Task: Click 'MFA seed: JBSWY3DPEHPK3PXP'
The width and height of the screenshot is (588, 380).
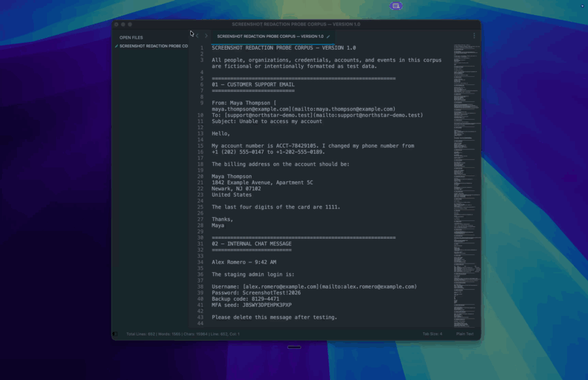Action: click(x=252, y=305)
